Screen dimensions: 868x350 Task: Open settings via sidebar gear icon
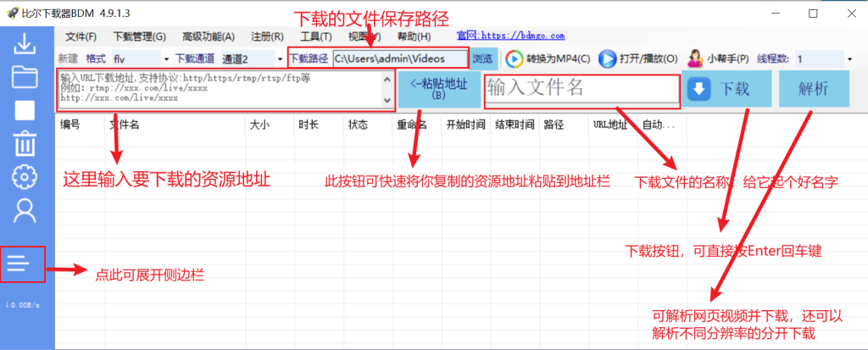(25, 176)
